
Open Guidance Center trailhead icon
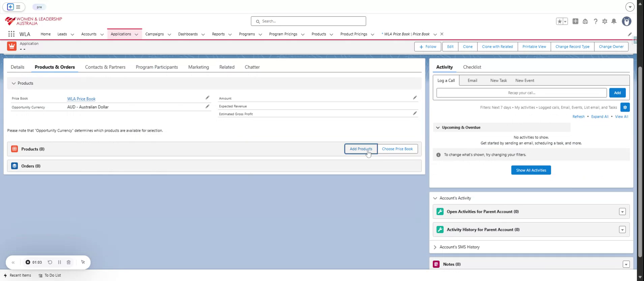pyautogui.click(x=585, y=21)
